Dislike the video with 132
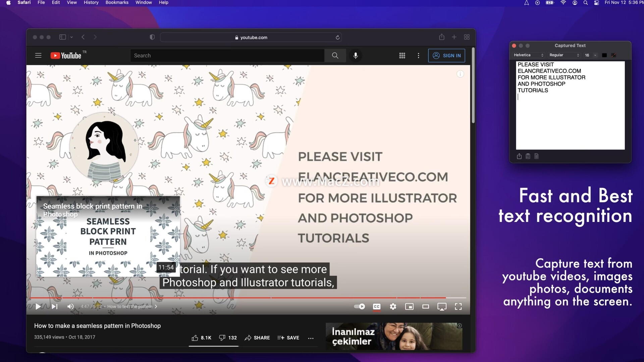The width and height of the screenshot is (644, 362). (228, 338)
